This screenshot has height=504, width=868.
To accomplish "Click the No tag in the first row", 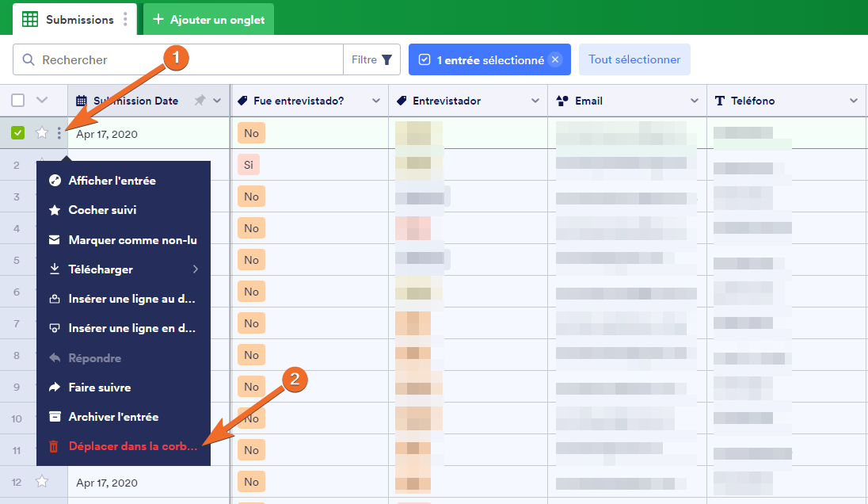I will tap(251, 133).
